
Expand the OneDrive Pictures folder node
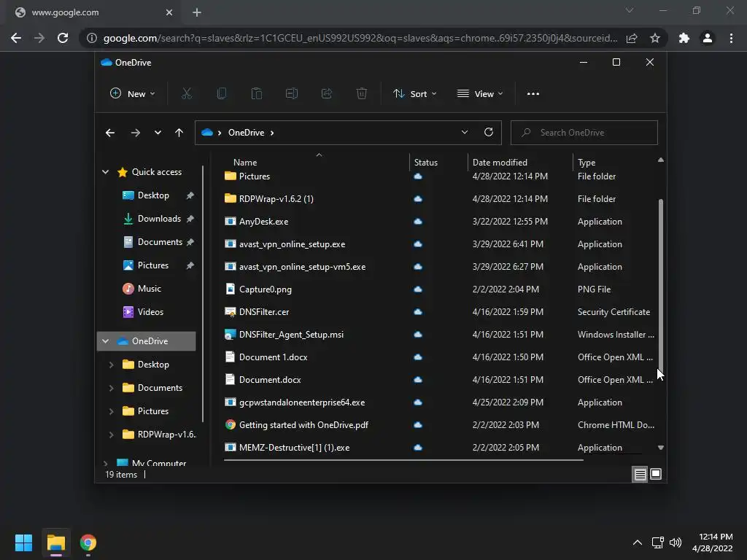[112, 411]
